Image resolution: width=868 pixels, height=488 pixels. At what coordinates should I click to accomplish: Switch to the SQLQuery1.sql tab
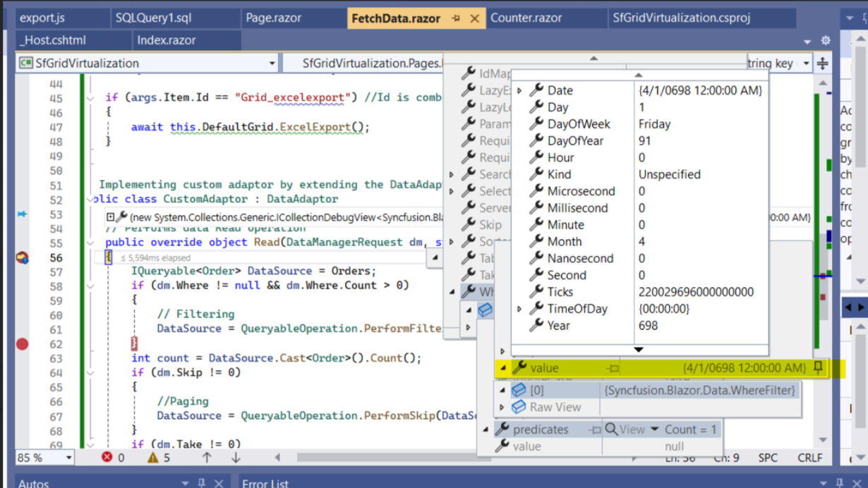(153, 18)
